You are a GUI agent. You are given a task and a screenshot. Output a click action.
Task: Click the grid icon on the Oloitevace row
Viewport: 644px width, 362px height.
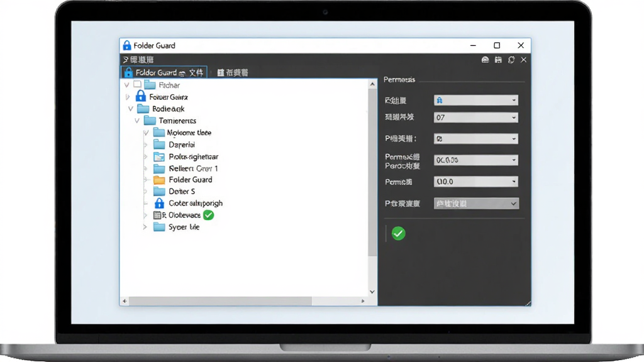157,215
